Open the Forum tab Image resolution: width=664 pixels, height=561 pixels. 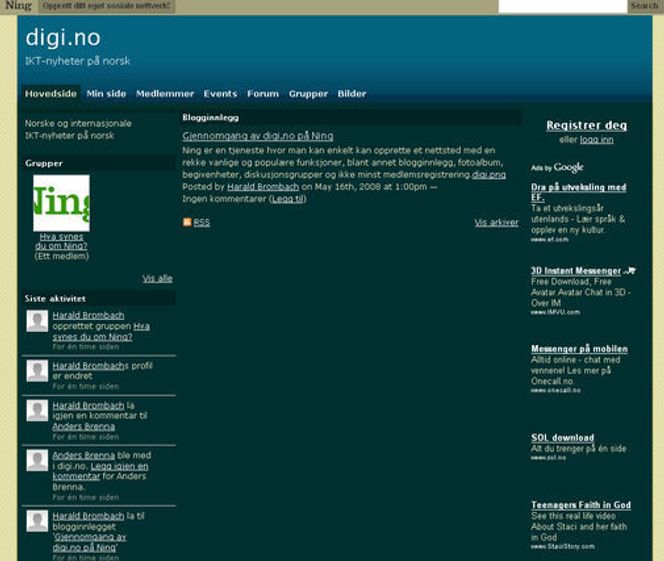coord(263,94)
